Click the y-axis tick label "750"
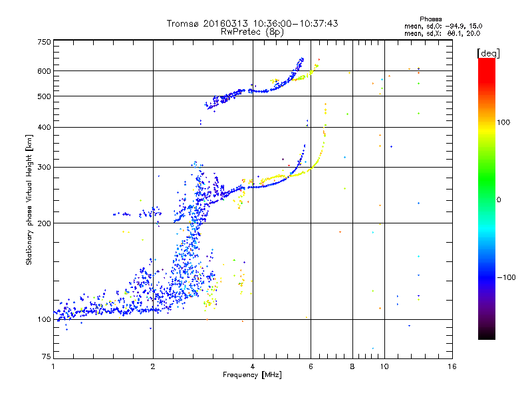The image size is (532, 399). pyautogui.click(x=45, y=42)
